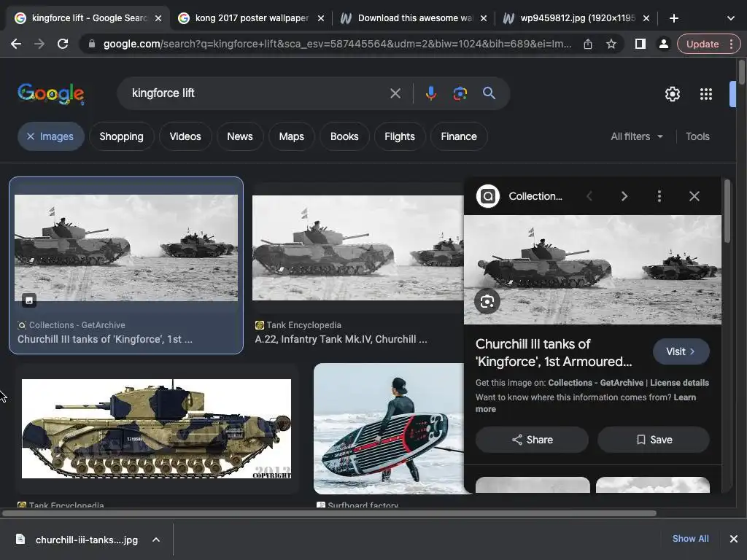The width and height of the screenshot is (747, 560).
Task: Share the previewed image
Action: pyautogui.click(x=532, y=440)
